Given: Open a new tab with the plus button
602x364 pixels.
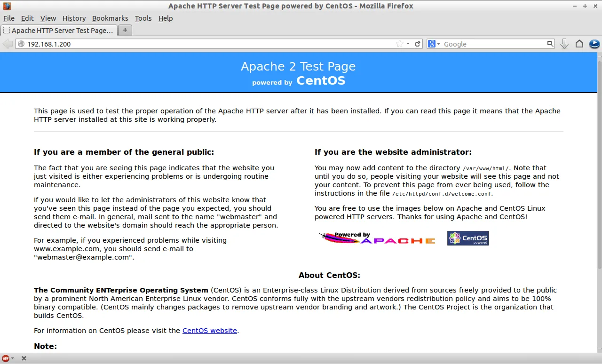Looking at the screenshot, I should click(x=125, y=30).
